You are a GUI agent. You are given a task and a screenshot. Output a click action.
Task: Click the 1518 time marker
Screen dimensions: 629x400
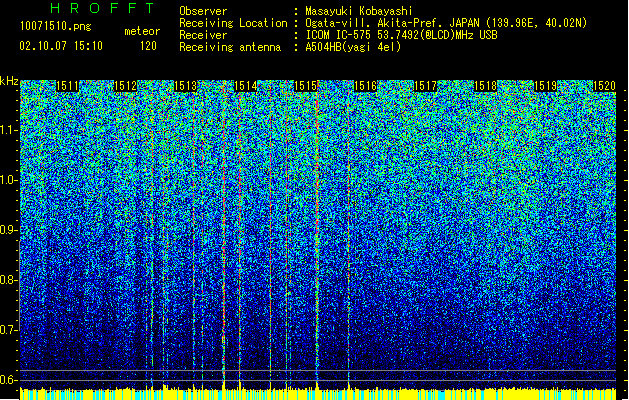485,86
